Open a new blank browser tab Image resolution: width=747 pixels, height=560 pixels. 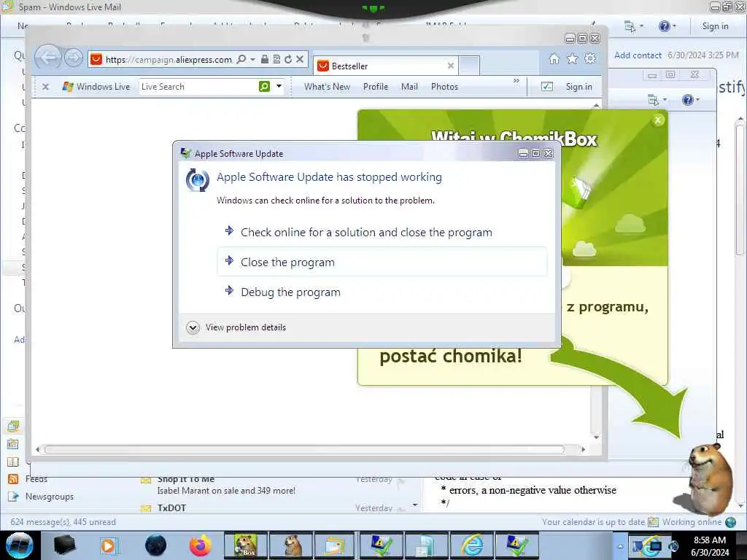coord(469,66)
